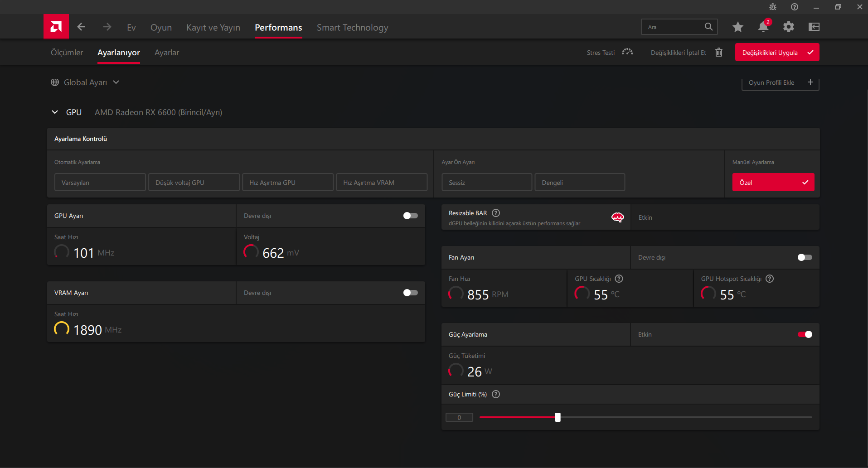This screenshot has height=468, width=868.
Task: Select the Performans tab
Action: click(x=278, y=28)
